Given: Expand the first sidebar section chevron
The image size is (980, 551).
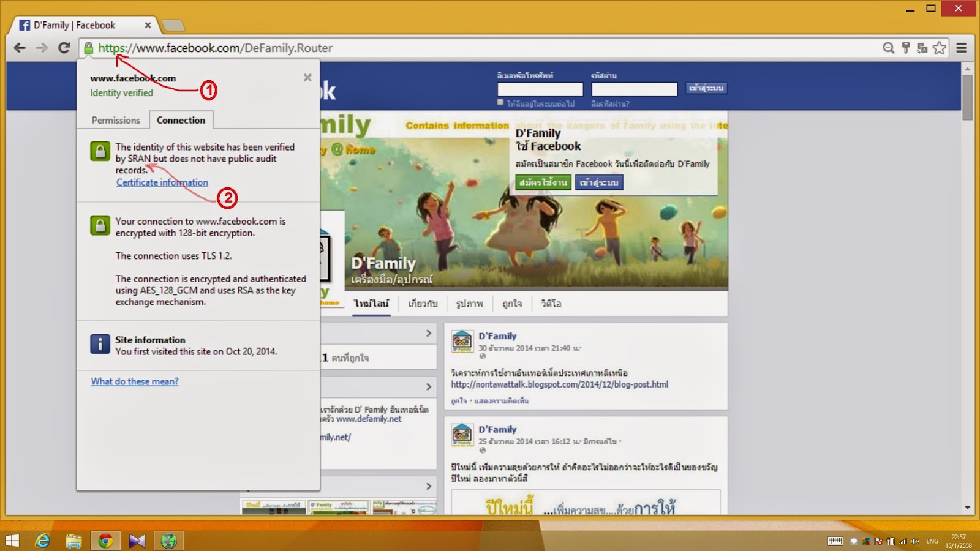Looking at the screenshot, I should click(x=429, y=334).
